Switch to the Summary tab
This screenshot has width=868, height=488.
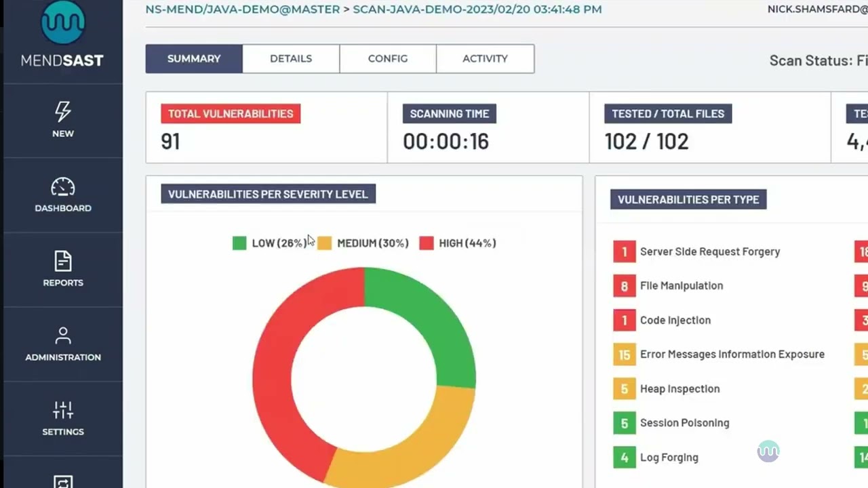194,59
